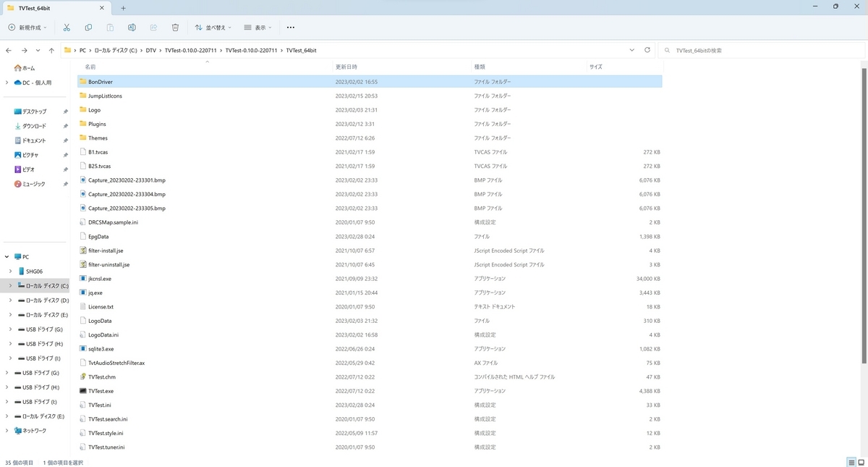Select the Rename icon in the toolbar

132,28
